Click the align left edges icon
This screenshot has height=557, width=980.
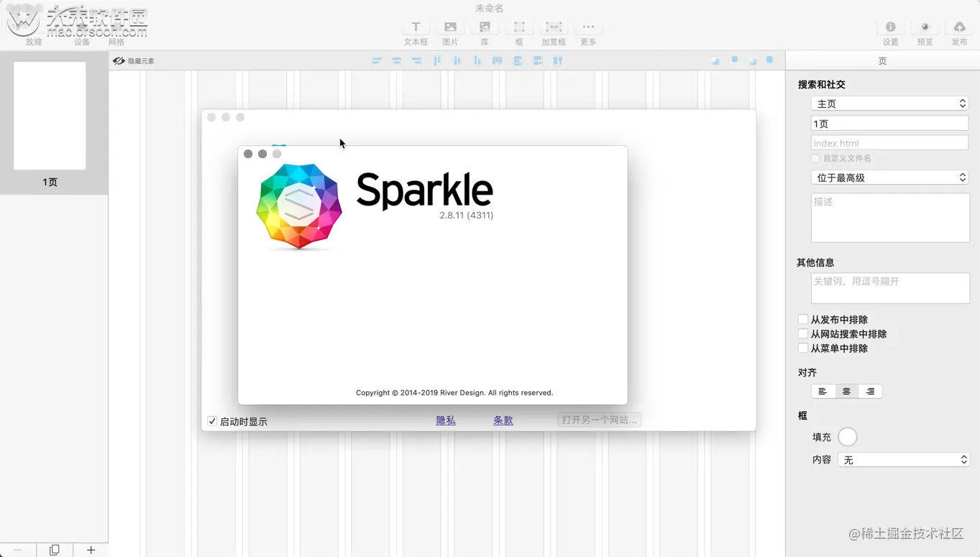(x=377, y=61)
